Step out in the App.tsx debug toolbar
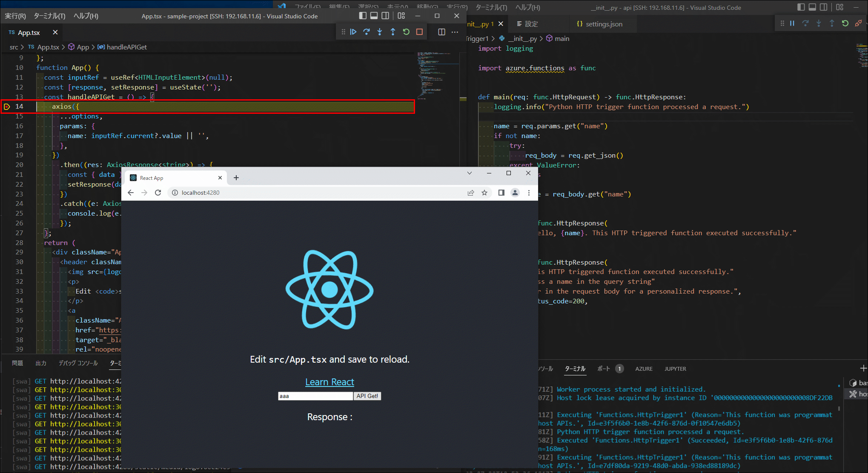 point(393,32)
